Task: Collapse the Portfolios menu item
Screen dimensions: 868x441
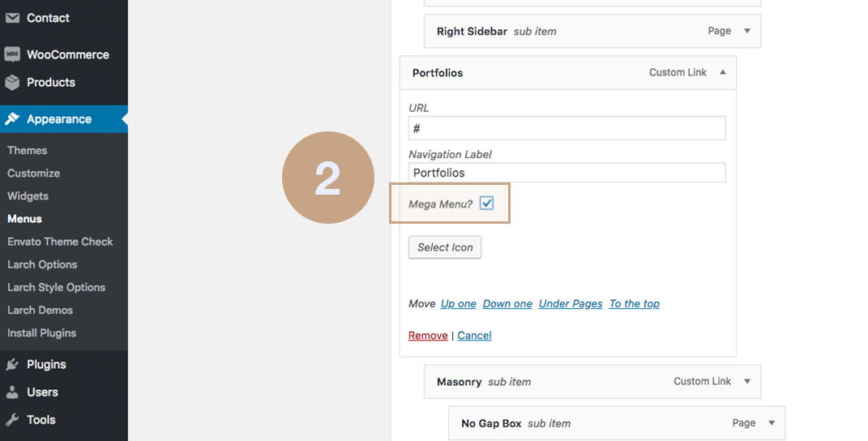Action: (x=722, y=73)
